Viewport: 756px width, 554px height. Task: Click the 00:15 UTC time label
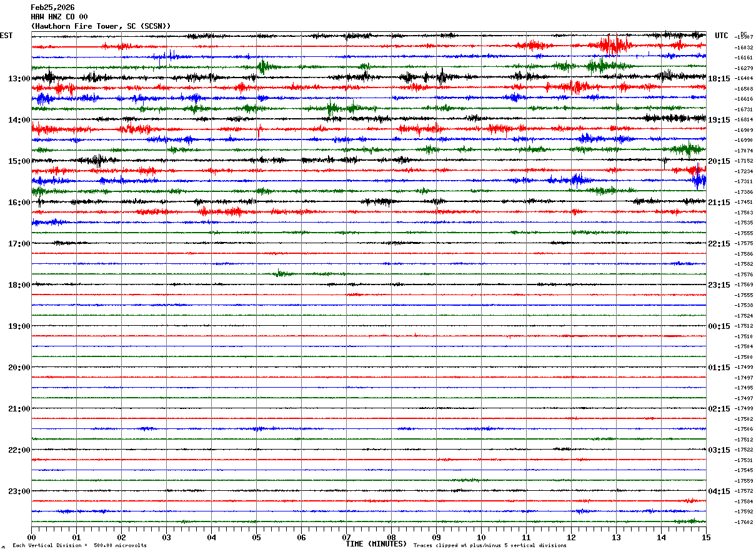coord(719,326)
